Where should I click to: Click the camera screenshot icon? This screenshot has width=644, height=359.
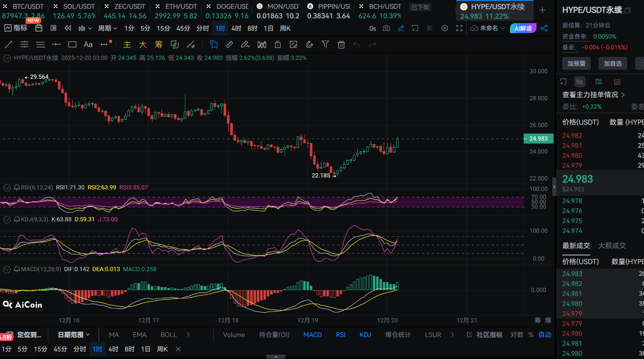tap(386, 28)
